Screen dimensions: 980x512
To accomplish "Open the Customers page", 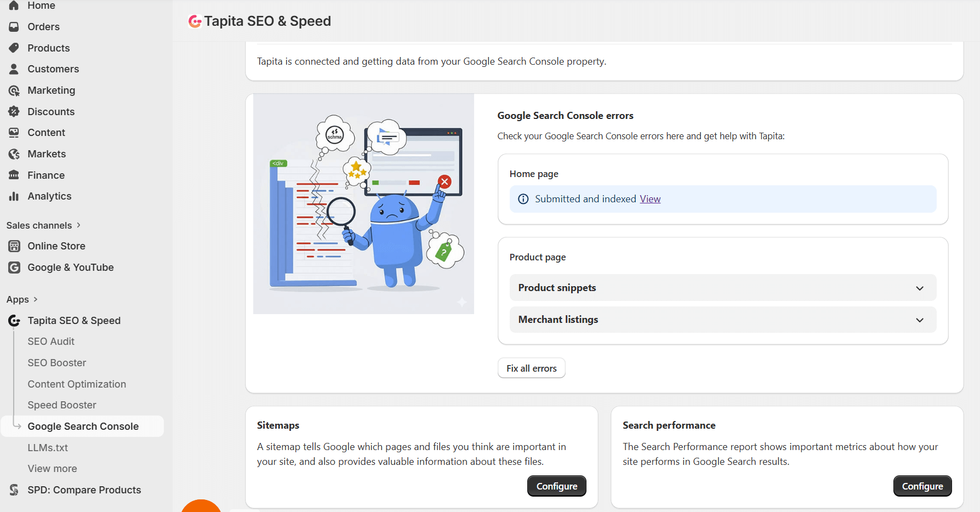I will click(53, 69).
